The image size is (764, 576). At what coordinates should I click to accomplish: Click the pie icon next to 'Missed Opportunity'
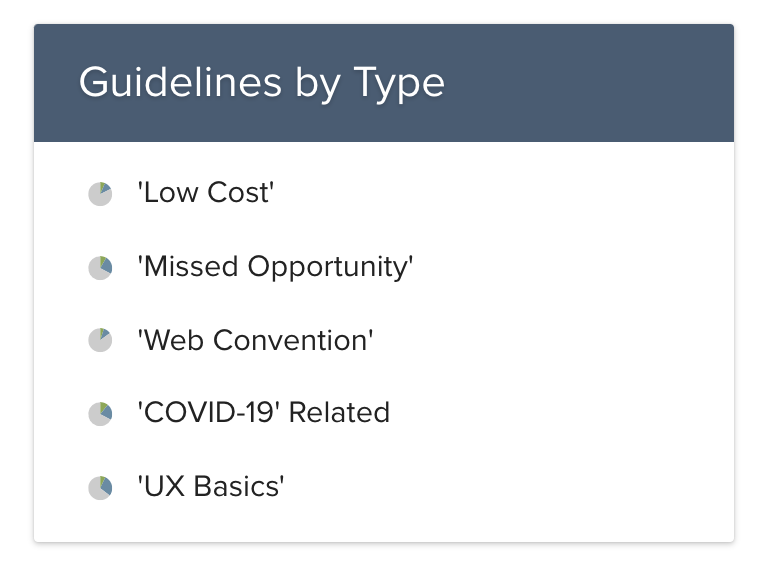click(x=100, y=268)
